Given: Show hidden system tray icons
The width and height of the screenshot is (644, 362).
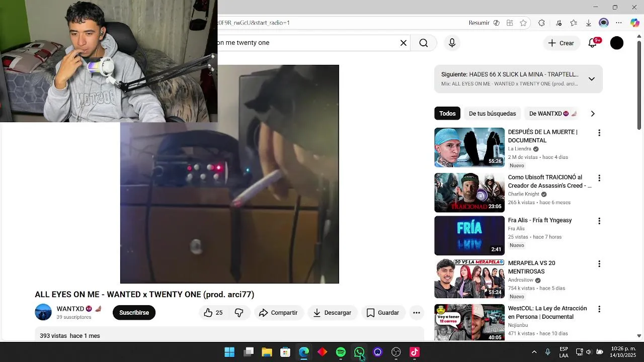Looking at the screenshot, I should [x=534, y=352].
